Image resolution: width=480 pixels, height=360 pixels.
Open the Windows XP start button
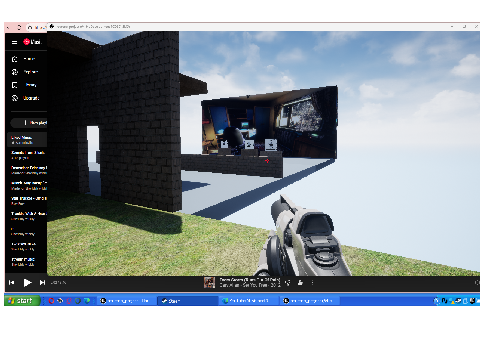22,301
